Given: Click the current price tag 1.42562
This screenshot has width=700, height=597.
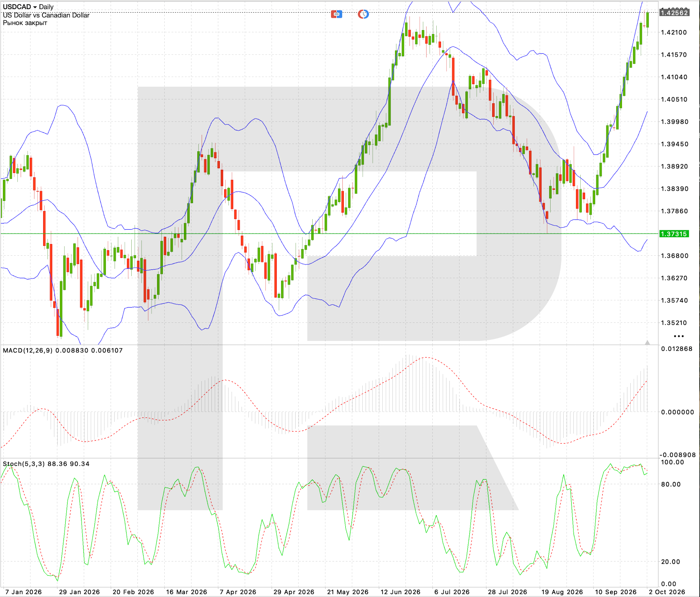Looking at the screenshot, I should tap(674, 13).
